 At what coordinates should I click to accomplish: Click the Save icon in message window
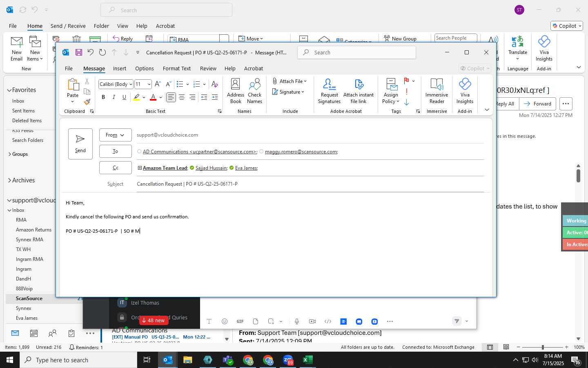click(79, 52)
